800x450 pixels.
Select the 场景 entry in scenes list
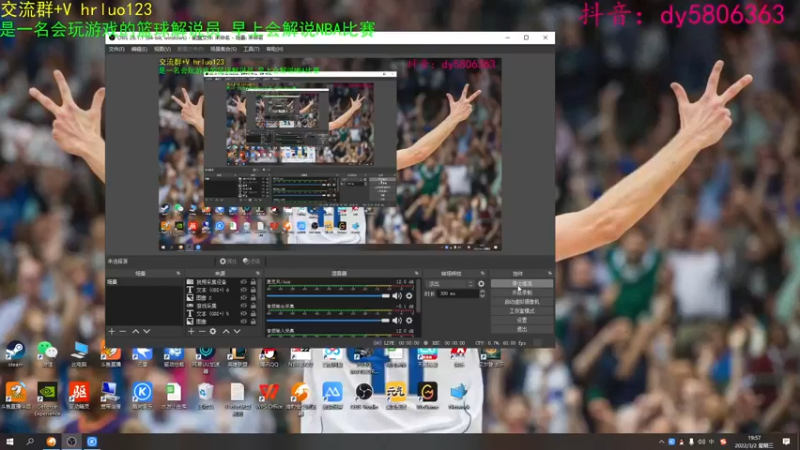tap(144, 282)
